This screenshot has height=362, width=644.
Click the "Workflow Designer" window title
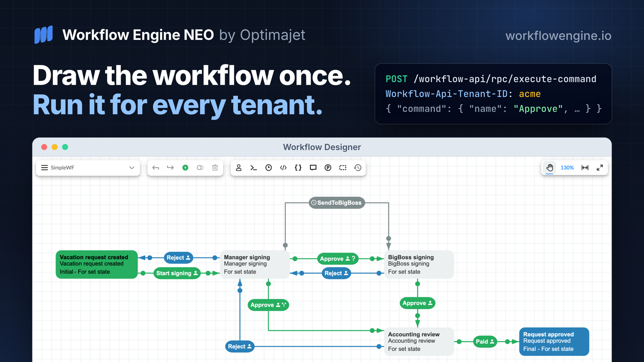pyautogui.click(x=322, y=147)
